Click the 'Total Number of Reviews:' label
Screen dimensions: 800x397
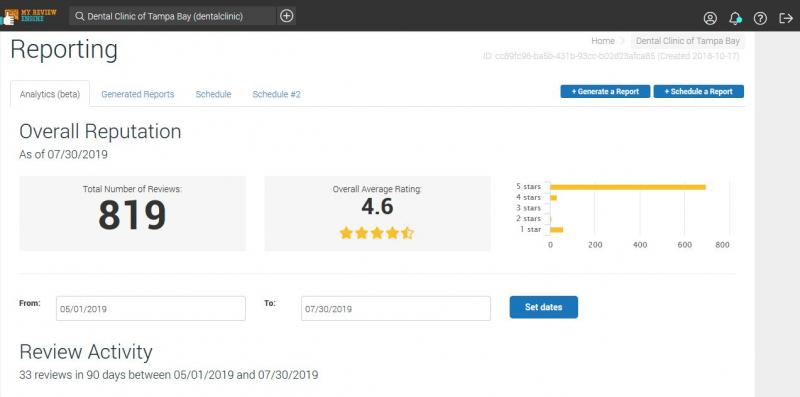[x=132, y=189]
